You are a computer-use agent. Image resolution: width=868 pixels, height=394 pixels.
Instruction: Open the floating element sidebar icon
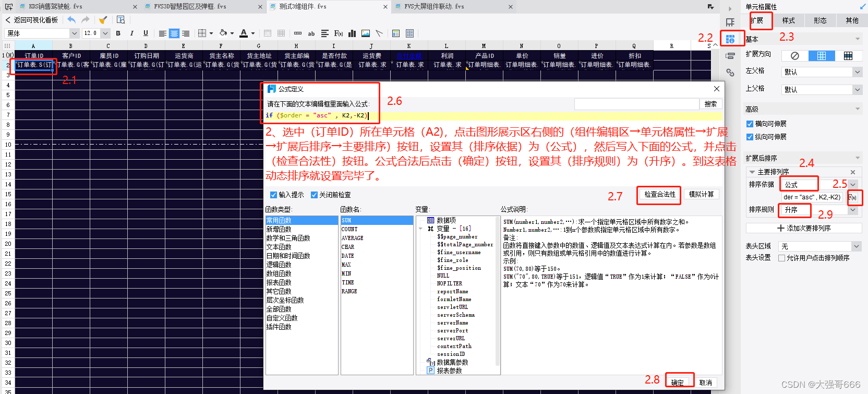[x=730, y=56]
